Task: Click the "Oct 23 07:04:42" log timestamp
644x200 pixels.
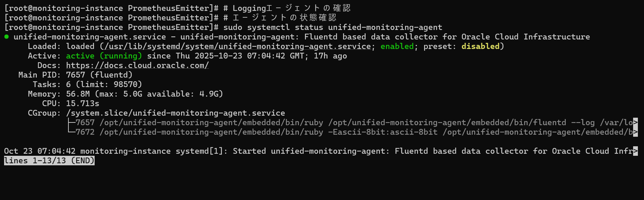Action: click(39, 151)
